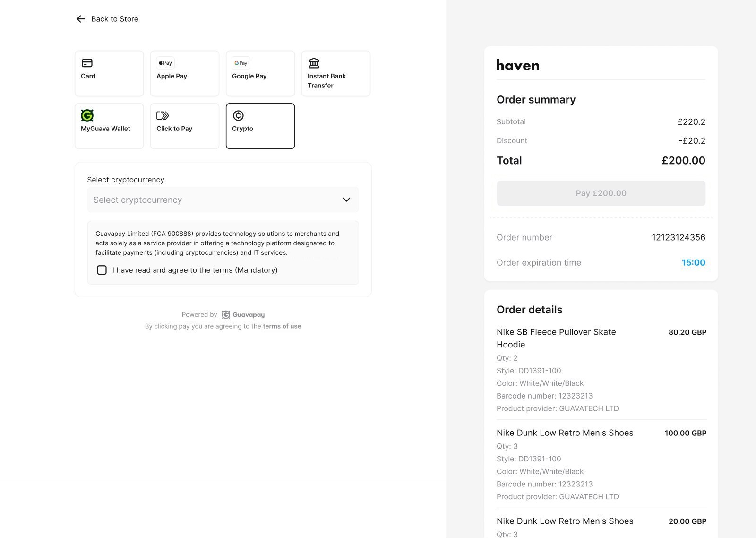Screen dimensions: 756x538
Task: Click the Total £200.00 amount
Action: [683, 160]
